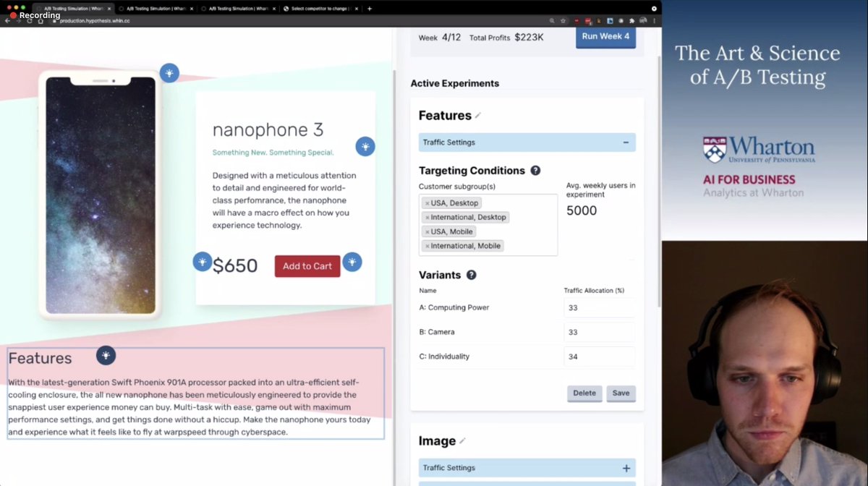Click the browser address bar URL
Image resolution: width=868 pixels, height=486 pixels.
click(95, 21)
